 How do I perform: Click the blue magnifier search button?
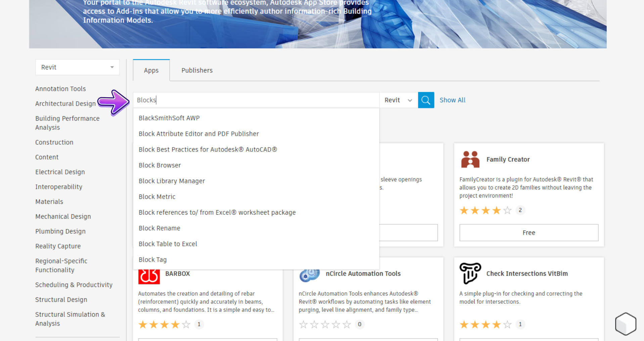pos(426,100)
